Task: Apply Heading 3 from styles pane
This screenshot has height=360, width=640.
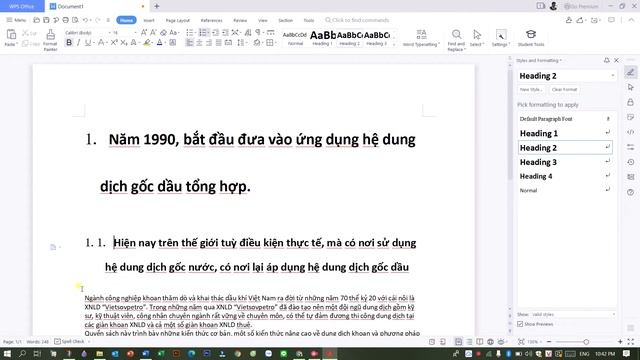Action: 565,162
